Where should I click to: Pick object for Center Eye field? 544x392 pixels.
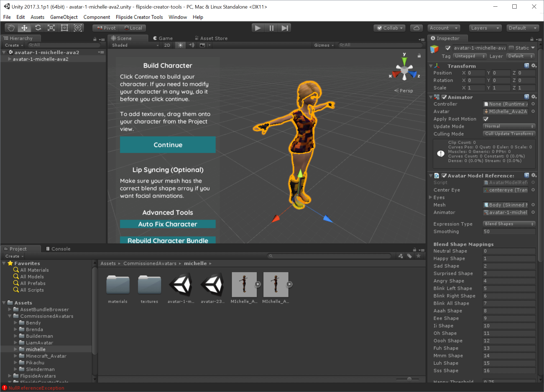533,190
